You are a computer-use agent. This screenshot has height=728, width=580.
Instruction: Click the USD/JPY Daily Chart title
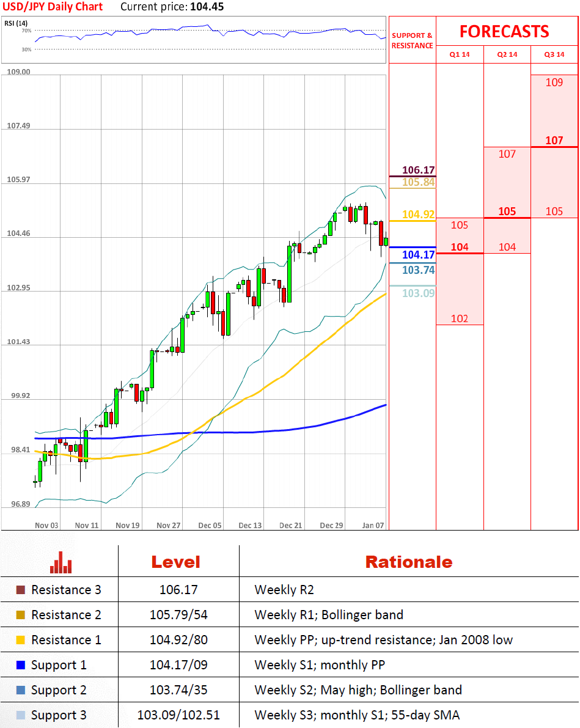pos(52,7)
